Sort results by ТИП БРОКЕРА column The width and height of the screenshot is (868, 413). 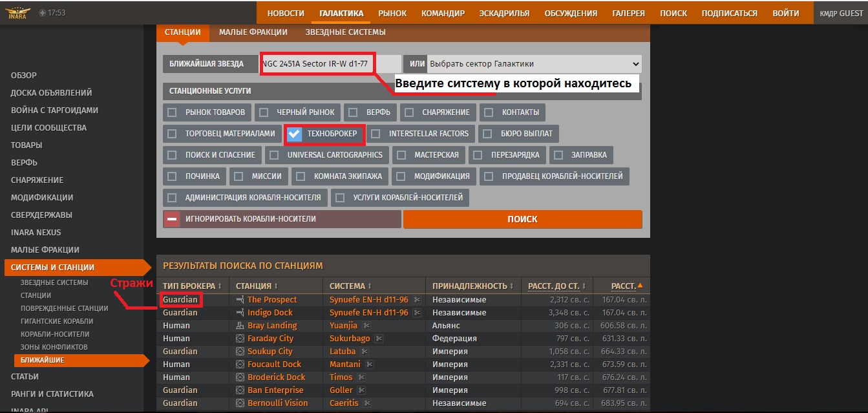193,286
